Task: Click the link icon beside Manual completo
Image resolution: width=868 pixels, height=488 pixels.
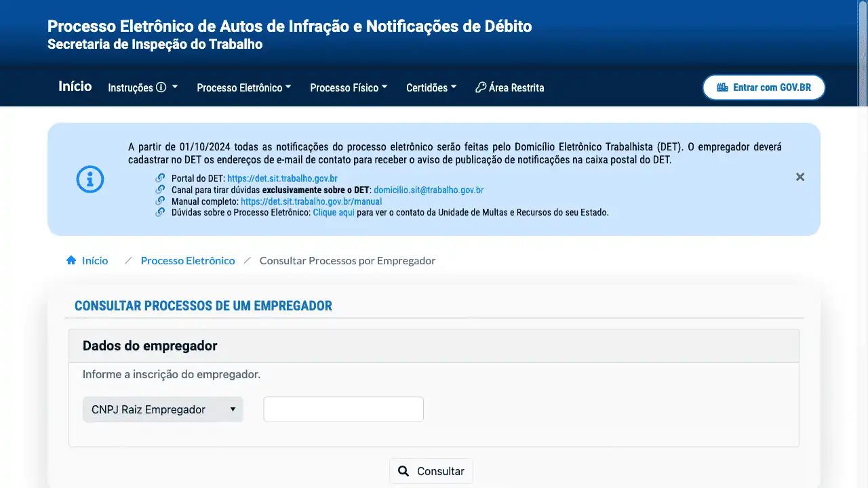Action: click(160, 201)
